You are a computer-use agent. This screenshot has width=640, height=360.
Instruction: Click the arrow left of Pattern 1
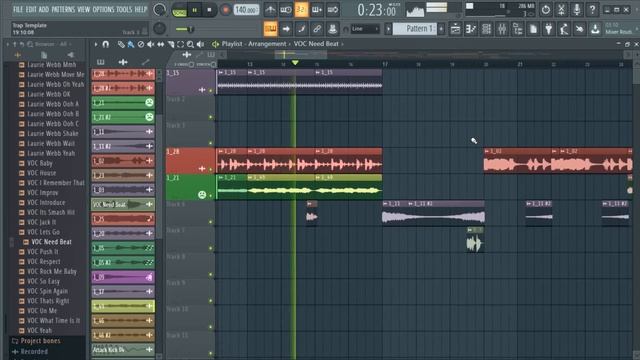point(388,29)
